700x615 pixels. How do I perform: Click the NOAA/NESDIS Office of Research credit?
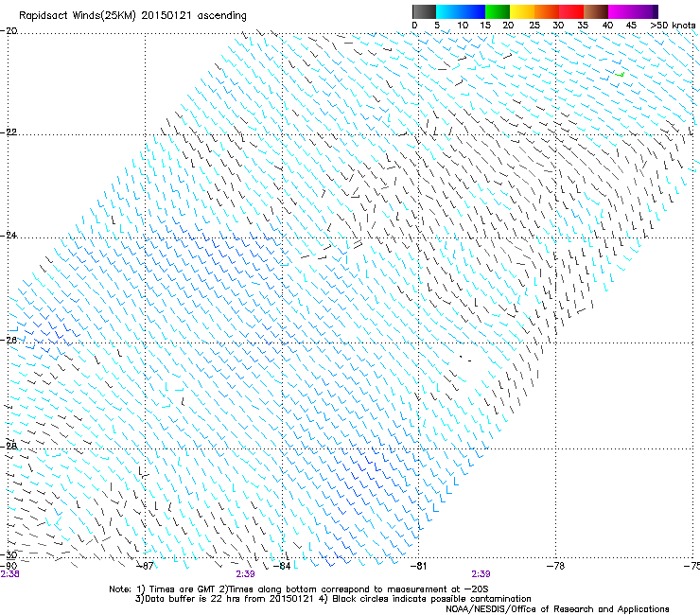557,609
